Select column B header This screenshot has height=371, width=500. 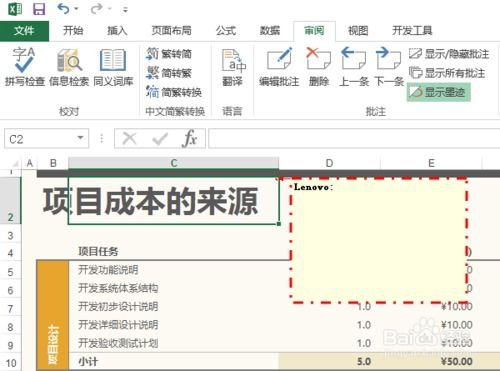(x=53, y=163)
